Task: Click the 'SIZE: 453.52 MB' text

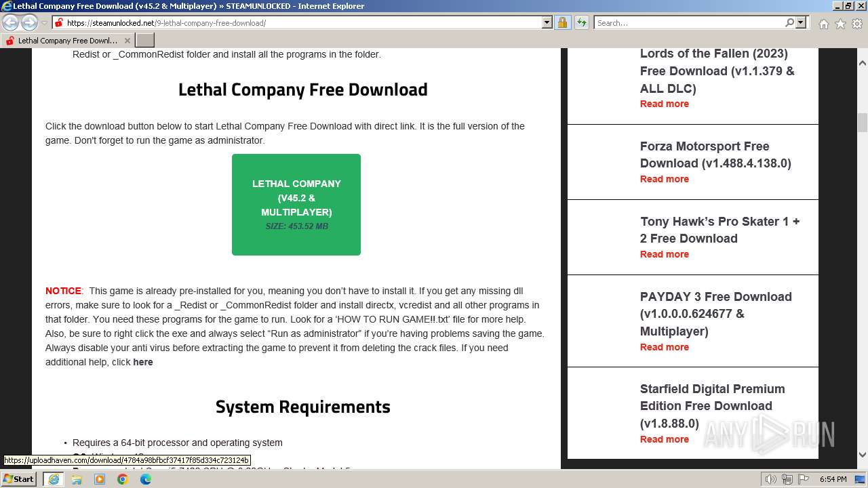Action: click(296, 226)
